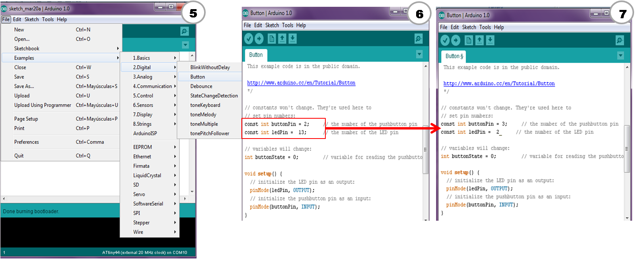The width and height of the screenshot is (644, 262).
Task: Choose Page Setup from File menu
Action: pyautogui.click(x=61, y=119)
